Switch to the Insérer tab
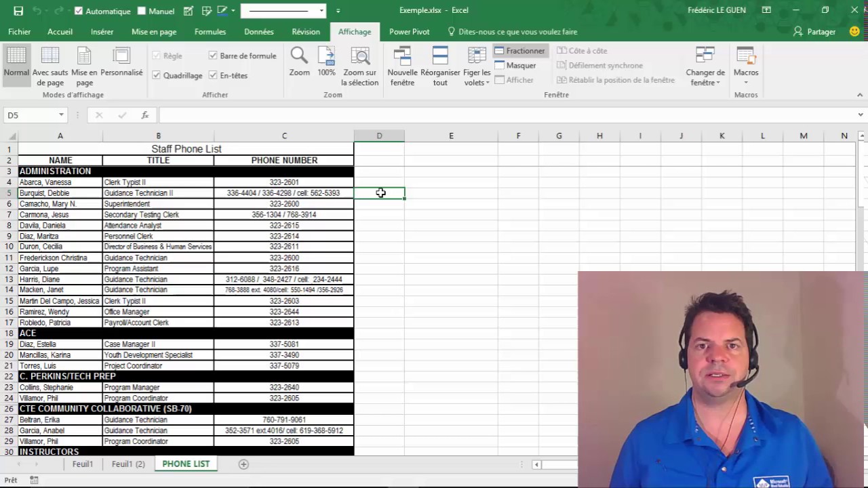 [x=102, y=32]
